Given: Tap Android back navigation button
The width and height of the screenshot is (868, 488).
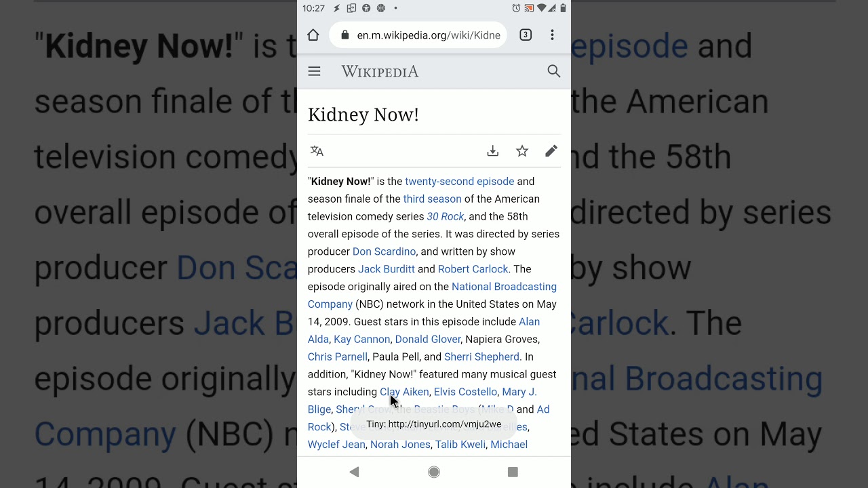Looking at the screenshot, I should 354,472.
